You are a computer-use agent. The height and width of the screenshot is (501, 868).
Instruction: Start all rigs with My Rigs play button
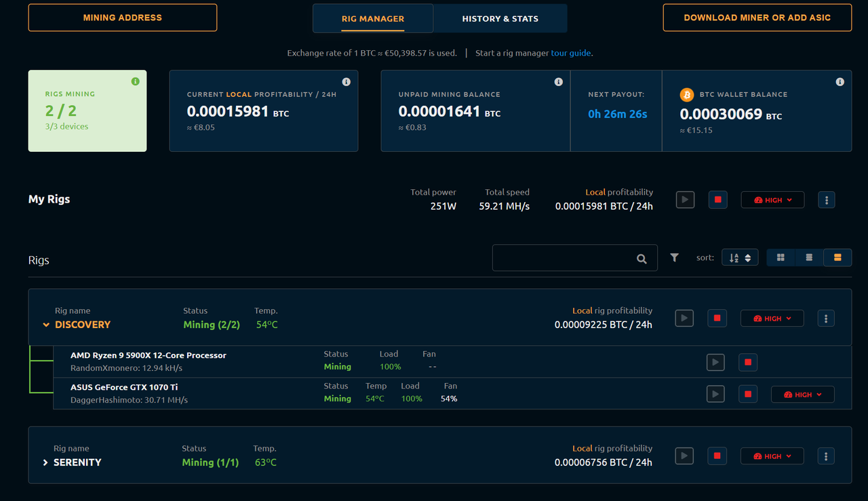pos(685,200)
